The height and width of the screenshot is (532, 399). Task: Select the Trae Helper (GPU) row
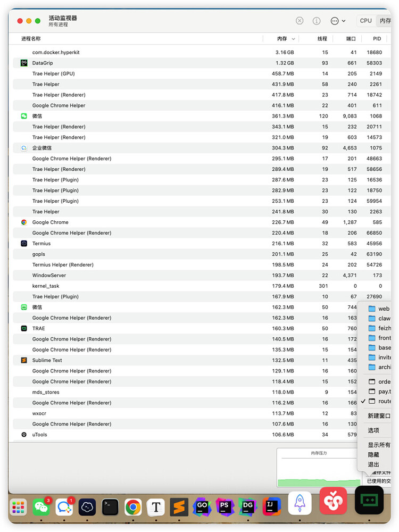point(202,73)
